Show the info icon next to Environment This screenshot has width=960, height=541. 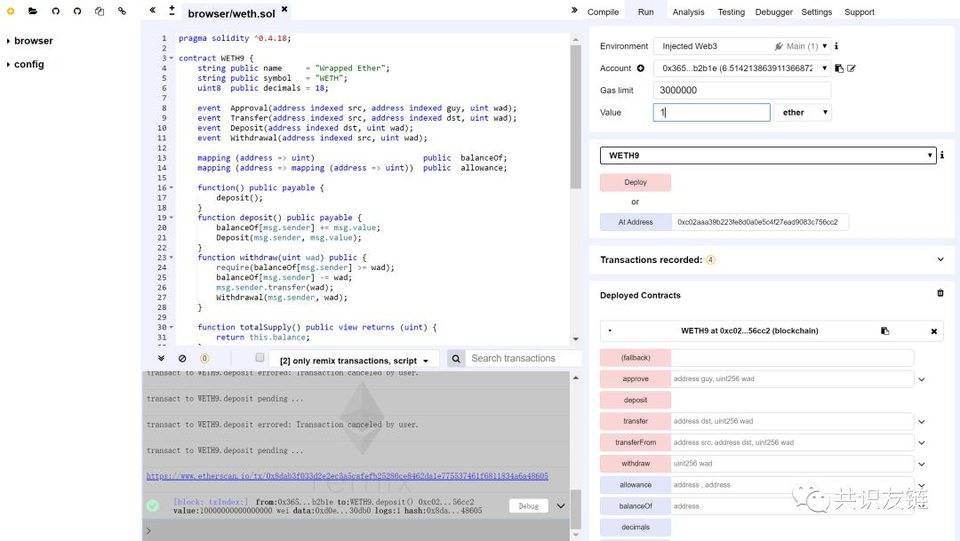[836, 46]
